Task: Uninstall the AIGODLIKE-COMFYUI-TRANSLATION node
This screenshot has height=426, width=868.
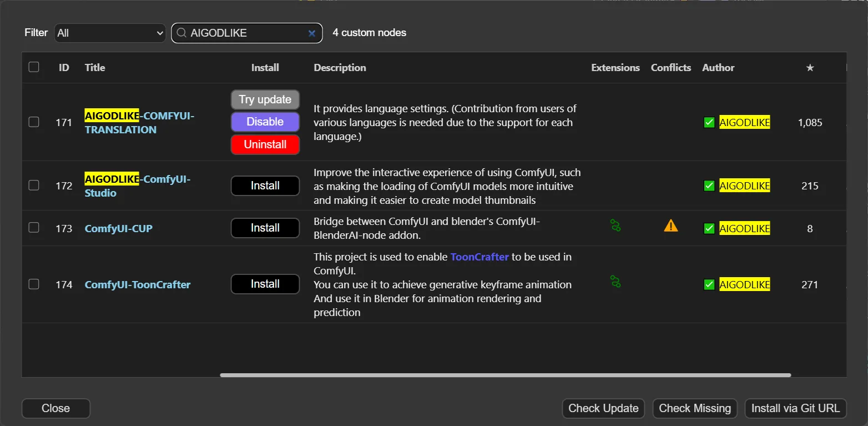Action: pos(265,144)
